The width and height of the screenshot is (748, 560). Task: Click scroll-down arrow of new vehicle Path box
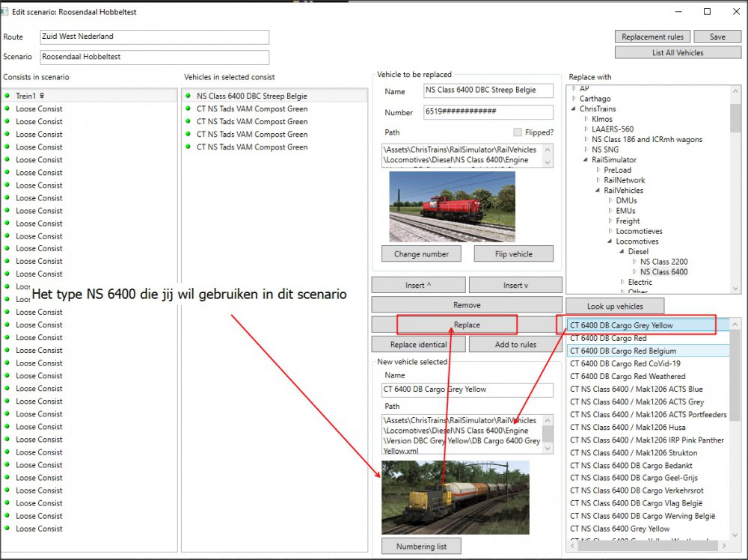(x=548, y=448)
